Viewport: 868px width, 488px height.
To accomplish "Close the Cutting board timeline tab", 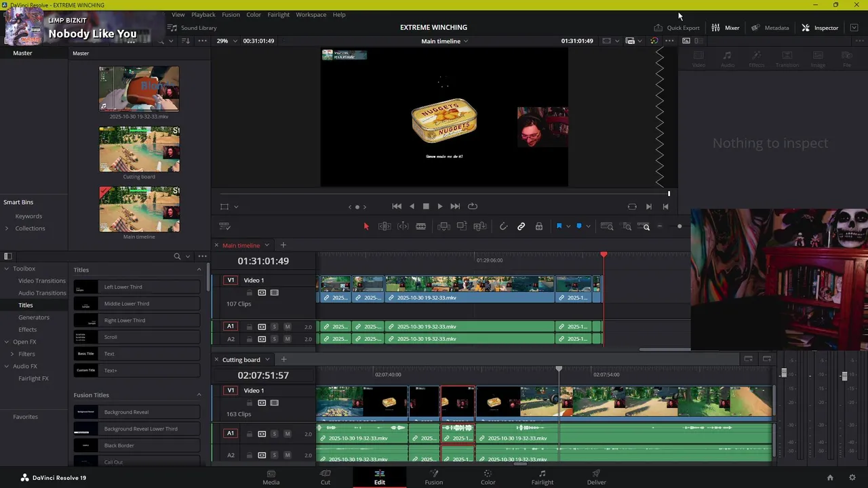I will coord(216,360).
